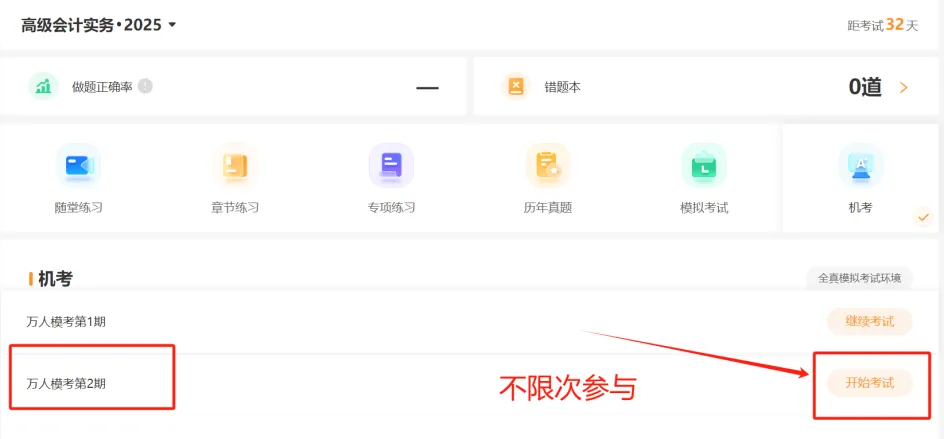
Task: Open the 章节练习 icon
Action: tap(235, 165)
